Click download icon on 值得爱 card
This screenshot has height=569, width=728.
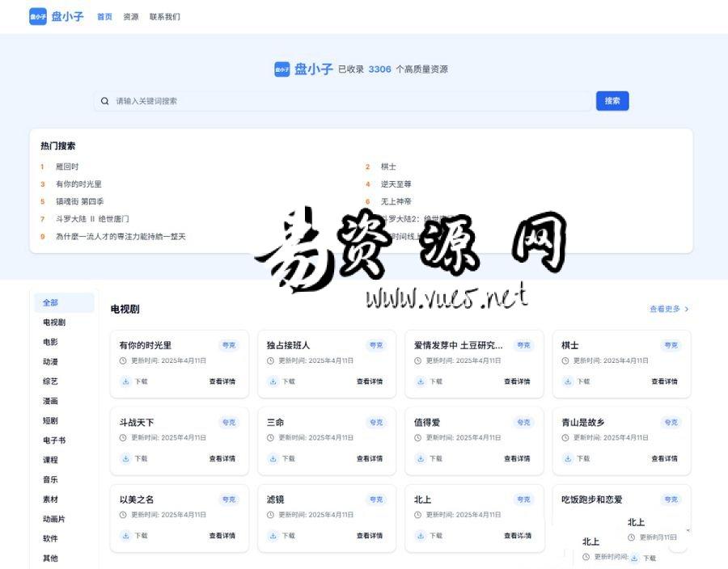(x=421, y=458)
